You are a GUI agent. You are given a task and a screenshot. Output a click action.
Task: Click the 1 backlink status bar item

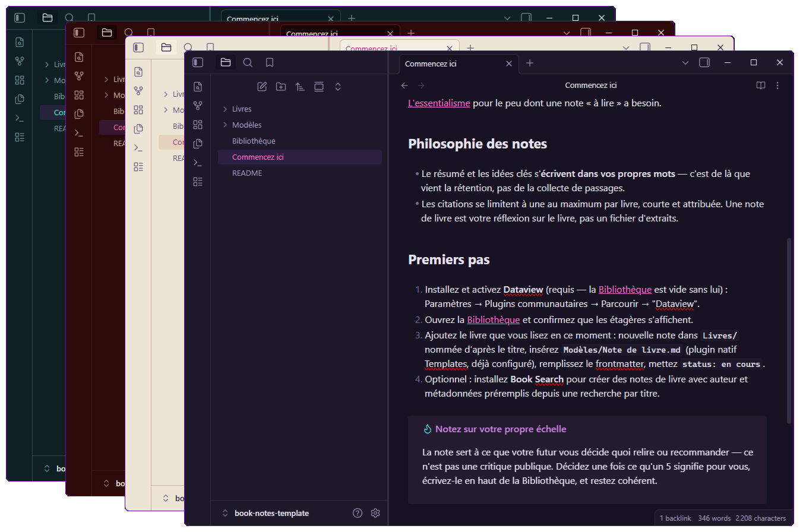point(675,518)
